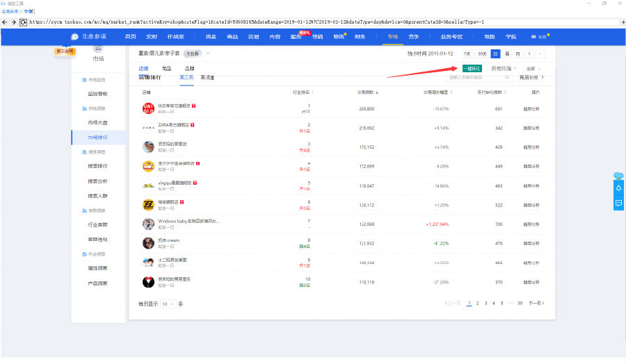The image size is (626, 364).
Task: Expand the category dropdown next to 专业版
Action: coord(208,53)
